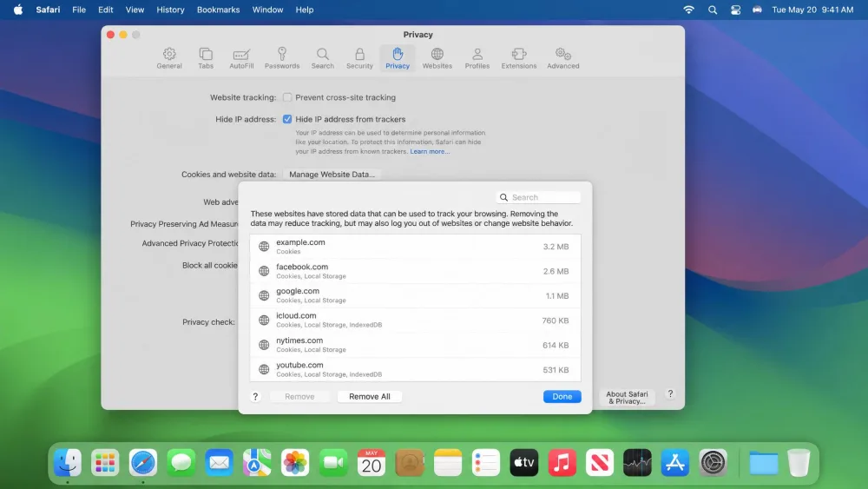This screenshot has width=868, height=489.
Task: Select the example.com row
Action: 415,247
